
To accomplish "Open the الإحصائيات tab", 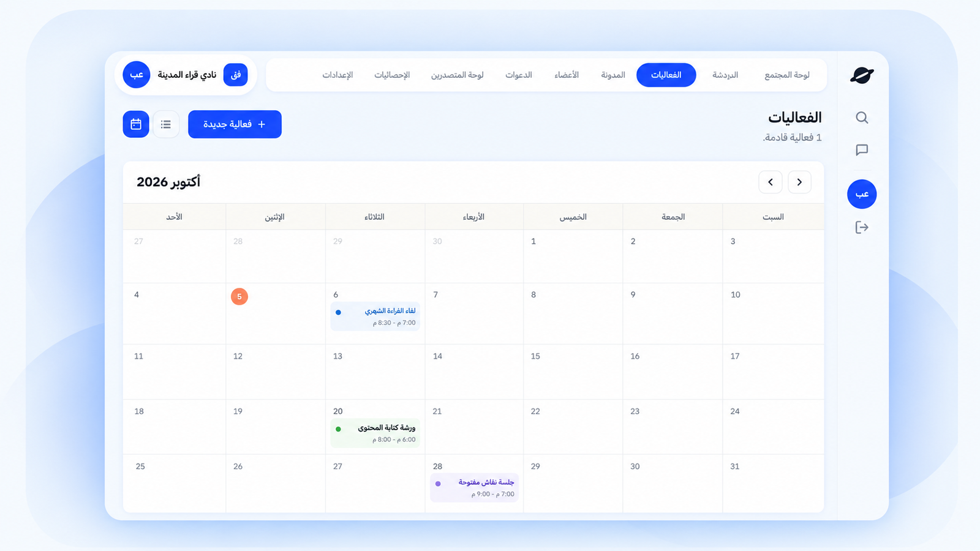I will [x=392, y=75].
